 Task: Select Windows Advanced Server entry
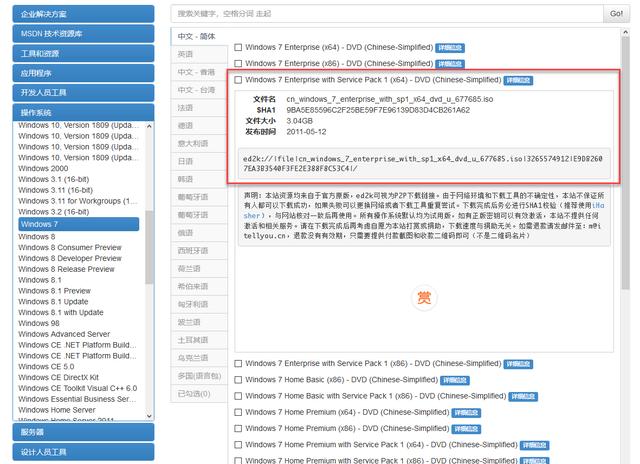64,334
